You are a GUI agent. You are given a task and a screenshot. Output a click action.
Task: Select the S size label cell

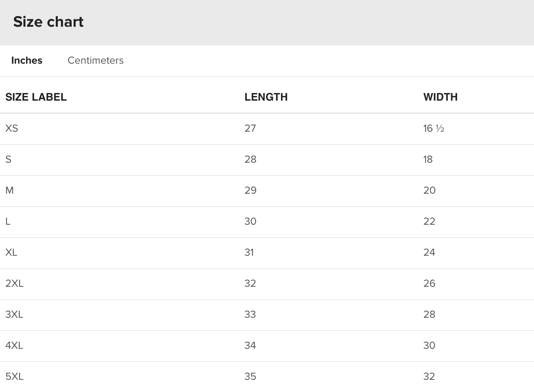click(x=8, y=159)
